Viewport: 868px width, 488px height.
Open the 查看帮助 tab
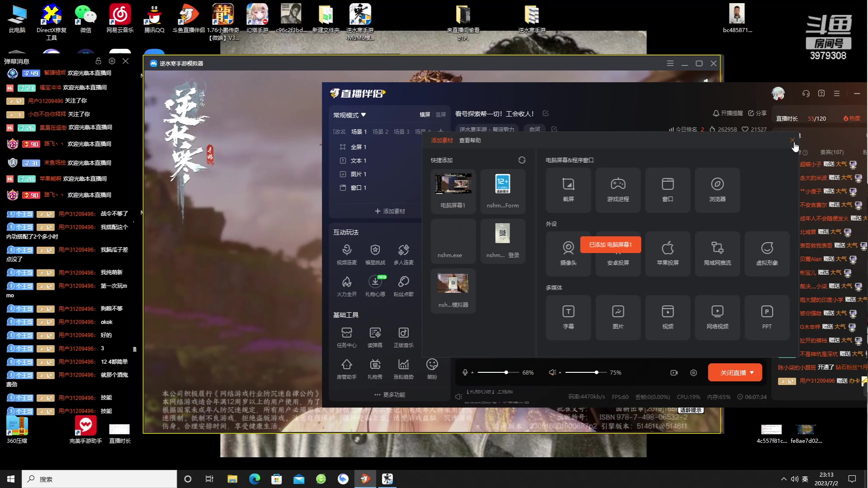point(470,141)
